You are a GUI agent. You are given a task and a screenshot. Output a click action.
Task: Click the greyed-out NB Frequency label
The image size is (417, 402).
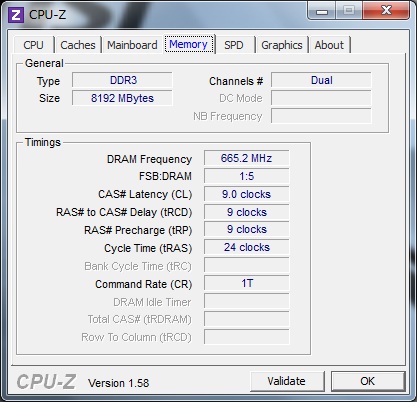click(x=228, y=116)
